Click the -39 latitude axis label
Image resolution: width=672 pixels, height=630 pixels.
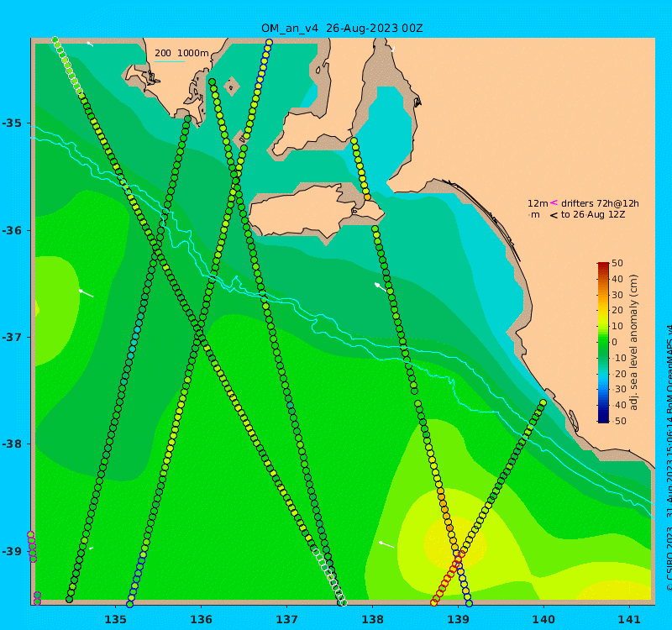[12, 551]
